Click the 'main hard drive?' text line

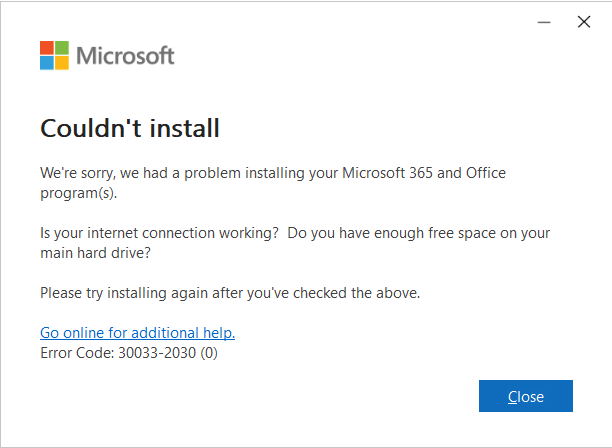95,252
